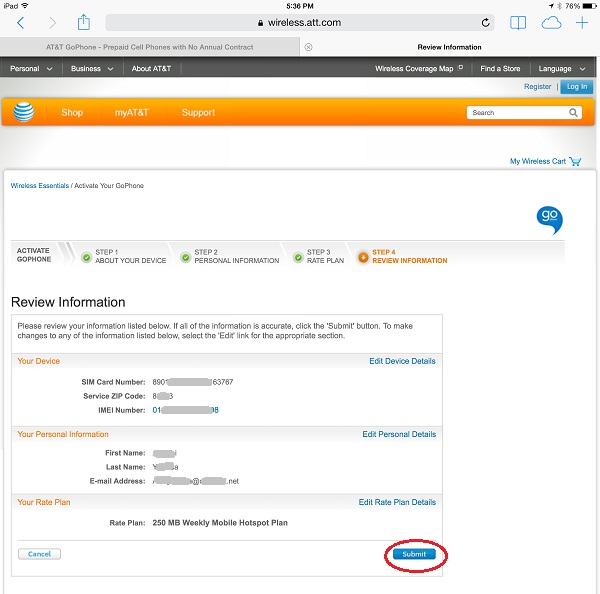Click the search magnifier icon
This screenshot has width=600, height=594.
573,113
